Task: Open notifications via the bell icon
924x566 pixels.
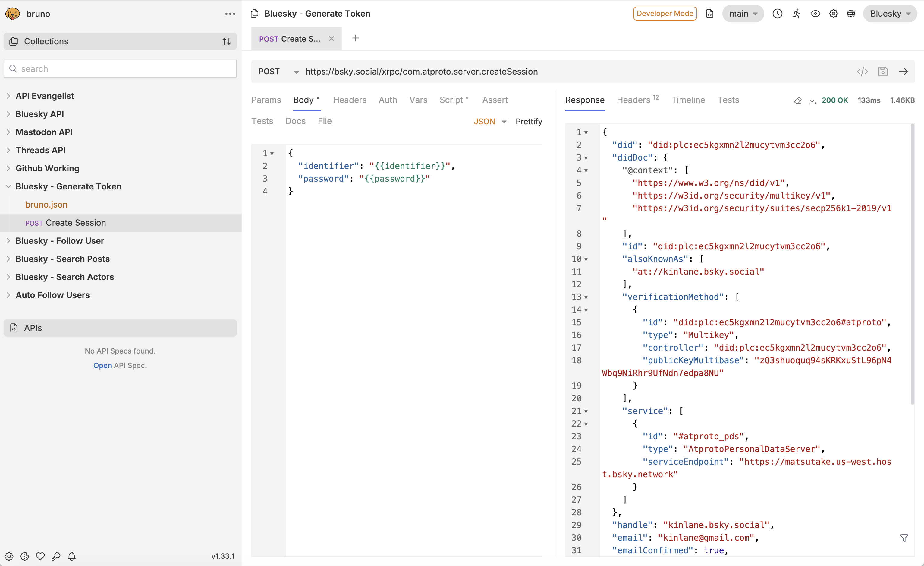Action: 72,556
